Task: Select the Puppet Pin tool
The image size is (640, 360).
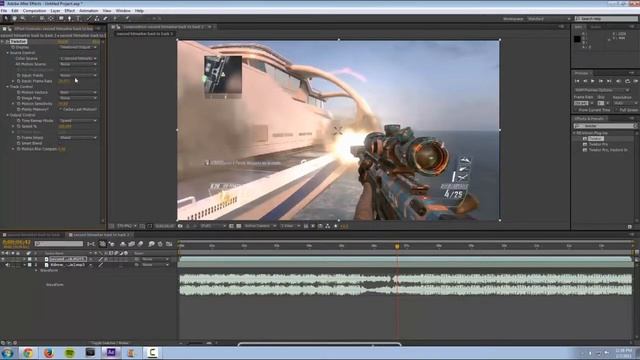Action: click(x=127, y=18)
